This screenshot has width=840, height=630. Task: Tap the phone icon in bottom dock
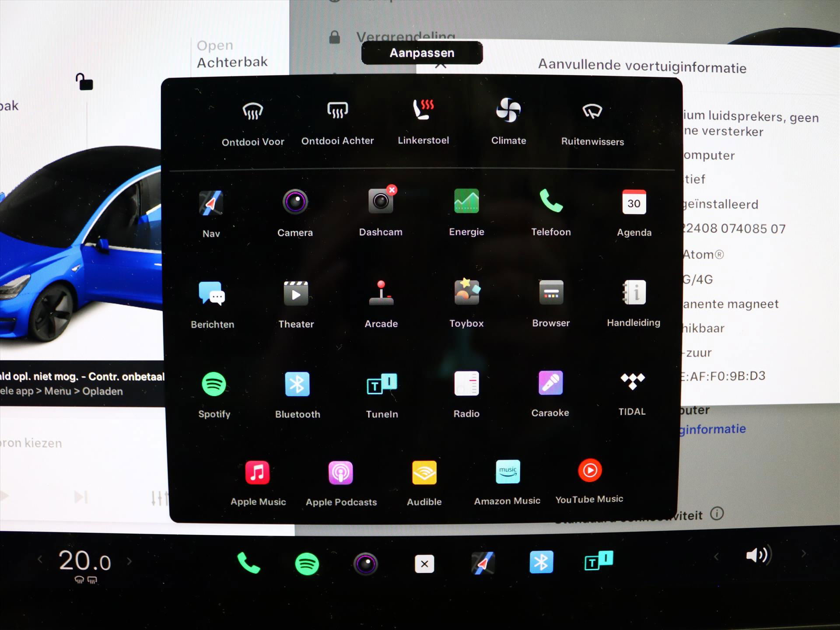[x=248, y=563]
